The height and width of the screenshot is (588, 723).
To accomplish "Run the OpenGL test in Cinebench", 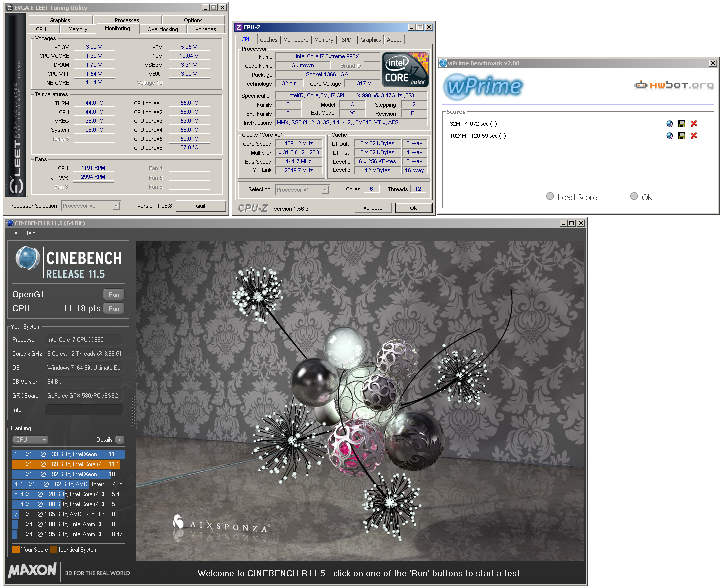I will click(x=114, y=295).
